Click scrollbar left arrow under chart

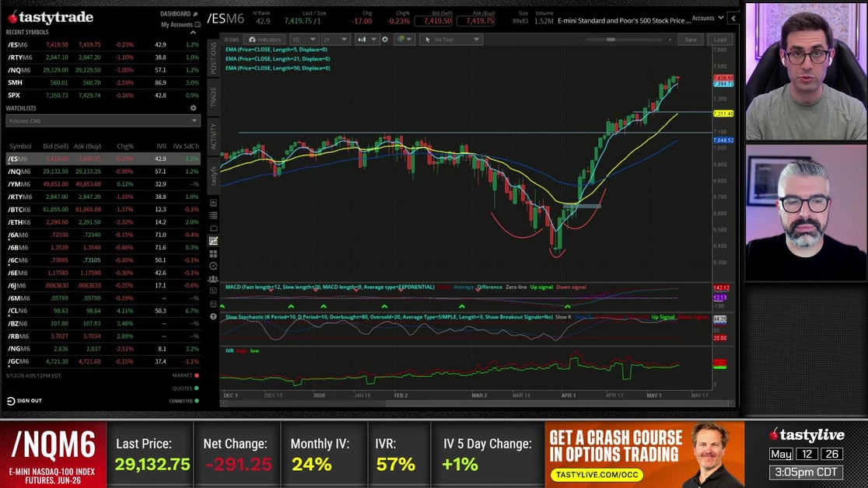223,403
